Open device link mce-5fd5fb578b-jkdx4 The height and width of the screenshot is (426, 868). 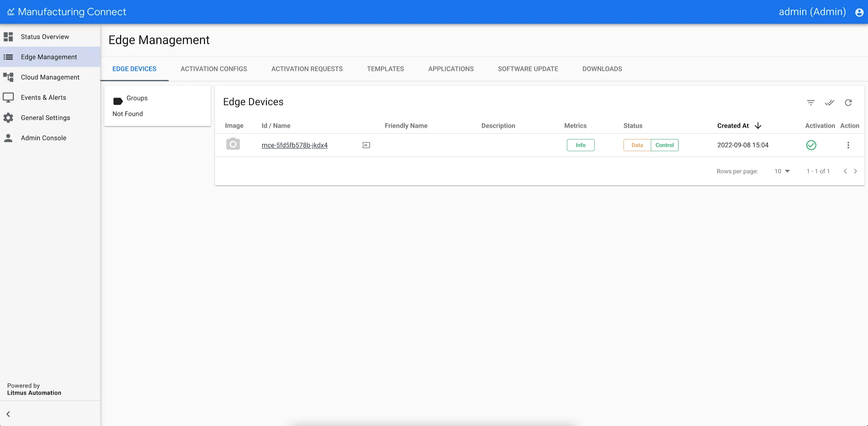pos(294,145)
